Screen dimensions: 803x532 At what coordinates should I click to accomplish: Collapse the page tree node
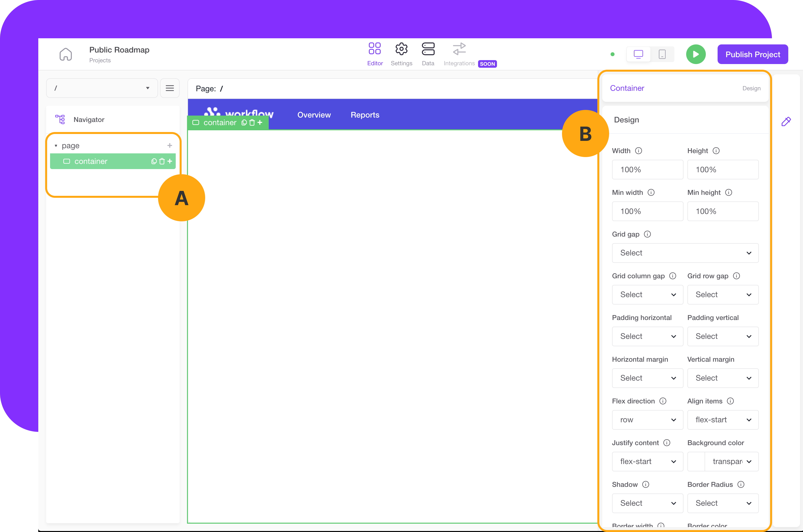(x=56, y=146)
